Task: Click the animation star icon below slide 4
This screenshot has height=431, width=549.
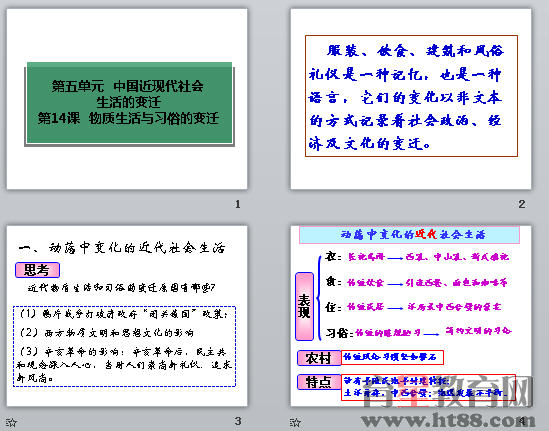Action: click(295, 423)
